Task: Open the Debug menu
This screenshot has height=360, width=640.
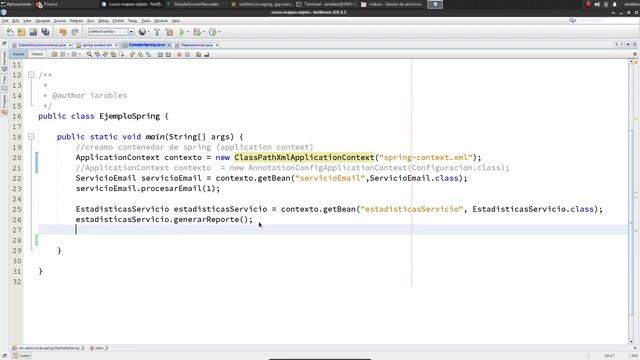Action: point(103,21)
